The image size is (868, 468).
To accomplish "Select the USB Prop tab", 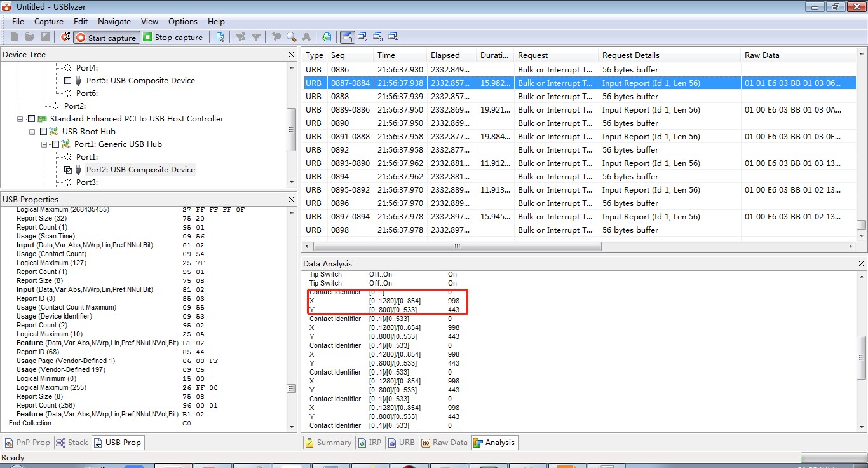I will 118,443.
